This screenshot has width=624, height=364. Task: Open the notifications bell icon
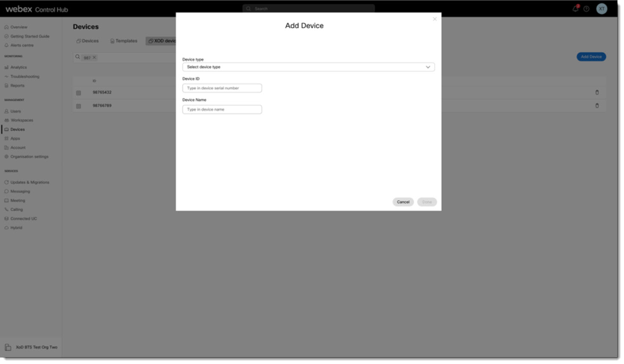(575, 8)
